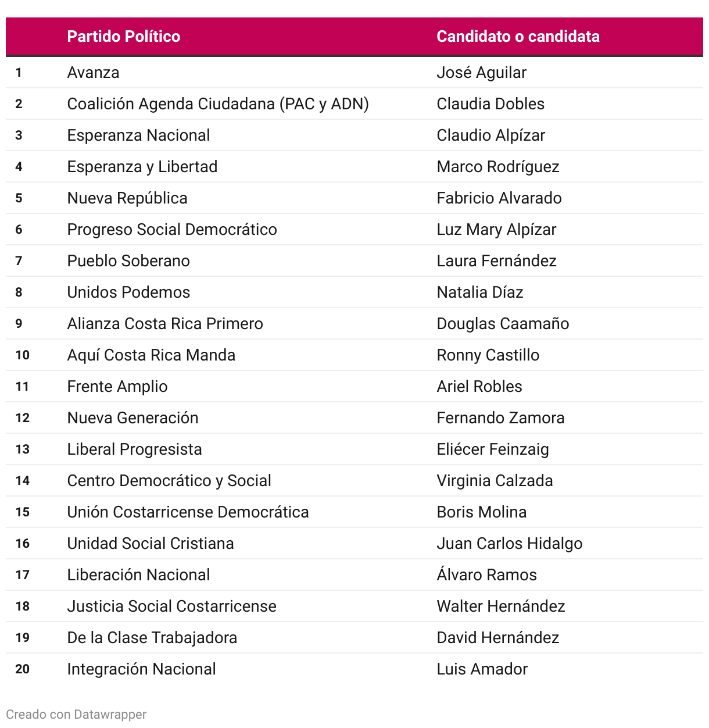
Task: Select Alianza Costa Rica Primero
Action: pyautogui.click(x=165, y=324)
